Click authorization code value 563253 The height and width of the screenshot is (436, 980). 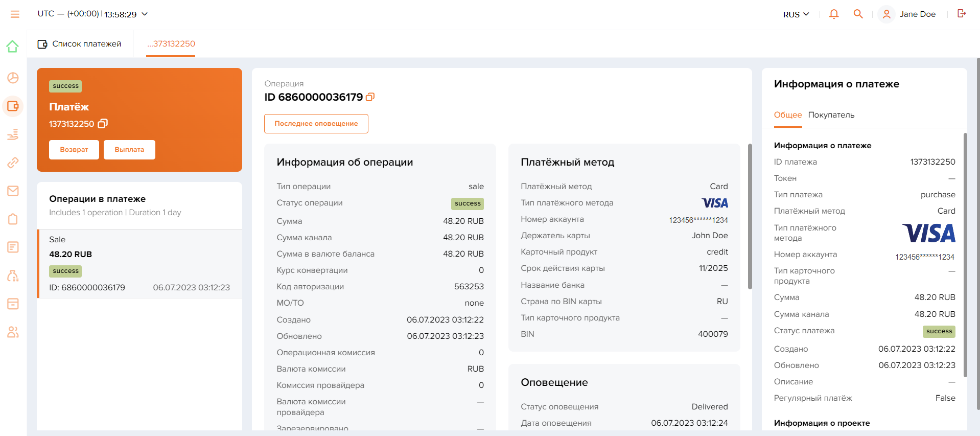pyautogui.click(x=469, y=287)
